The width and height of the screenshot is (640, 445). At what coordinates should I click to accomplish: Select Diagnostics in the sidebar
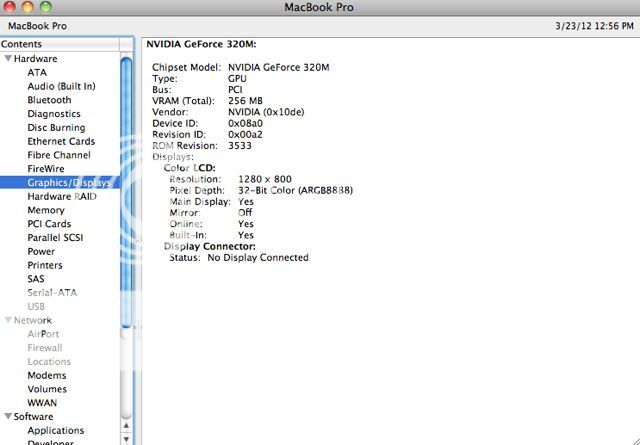(54, 114)
